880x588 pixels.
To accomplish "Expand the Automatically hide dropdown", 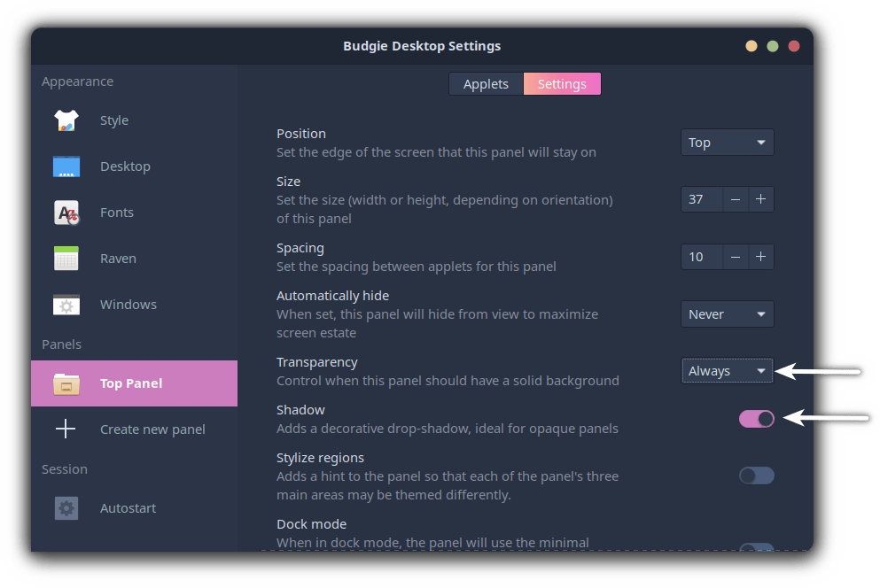I will [x=727, y=314].
